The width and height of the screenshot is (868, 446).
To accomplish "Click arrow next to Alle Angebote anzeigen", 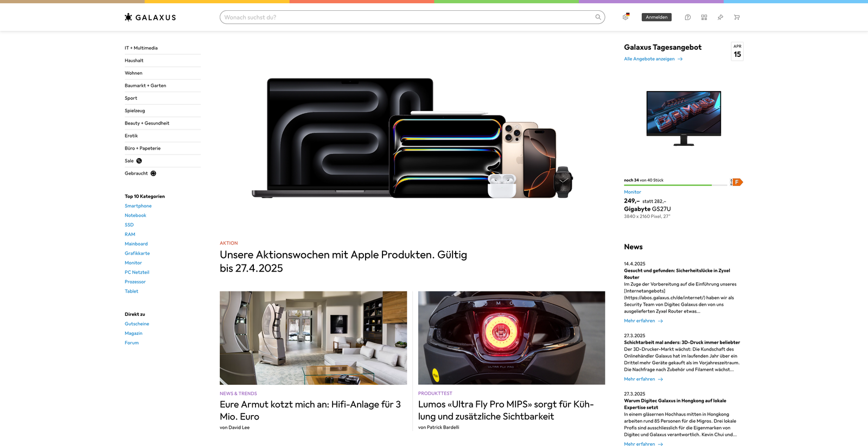I will (x=680, y=59).
